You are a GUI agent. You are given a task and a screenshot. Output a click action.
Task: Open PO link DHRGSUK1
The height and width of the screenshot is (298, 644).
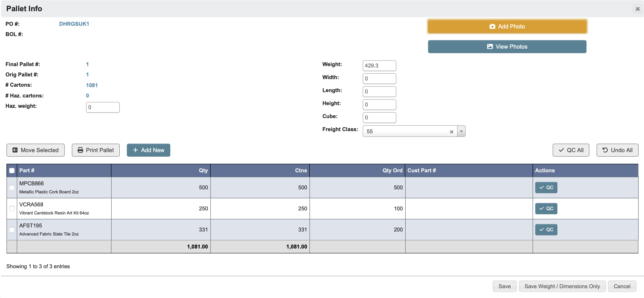pos(74,24)
